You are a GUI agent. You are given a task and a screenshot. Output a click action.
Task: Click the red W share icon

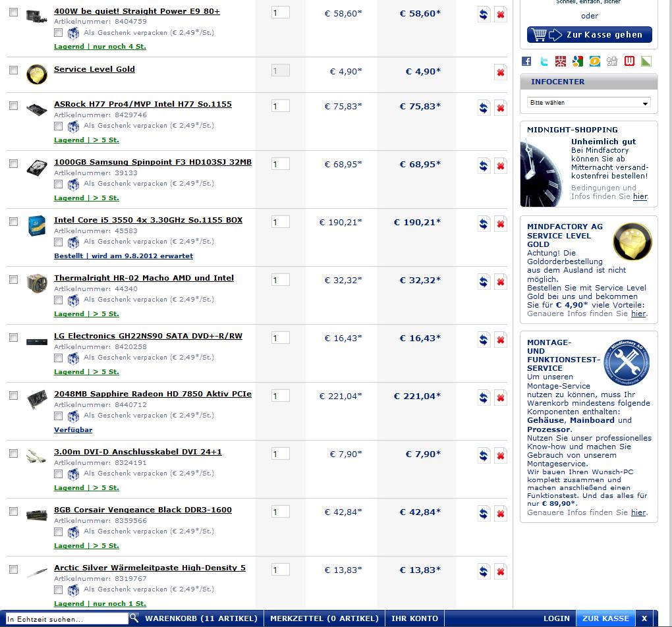click(629, 61)
